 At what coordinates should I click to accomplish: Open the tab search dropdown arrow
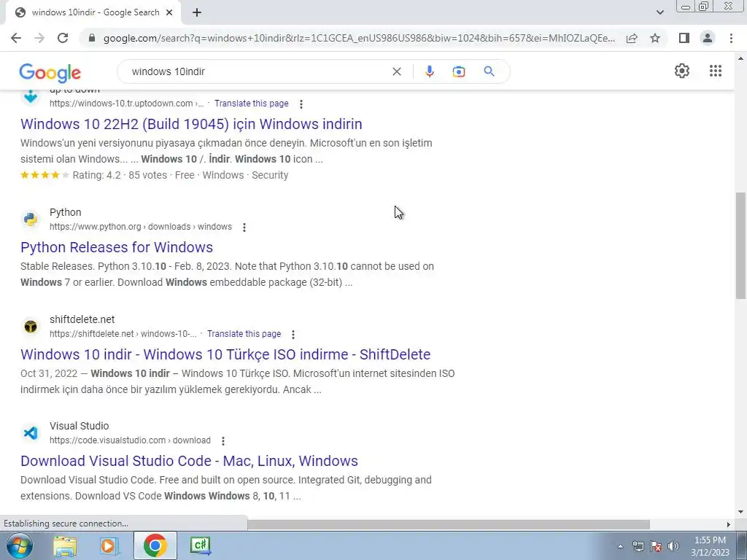point(659,12)
